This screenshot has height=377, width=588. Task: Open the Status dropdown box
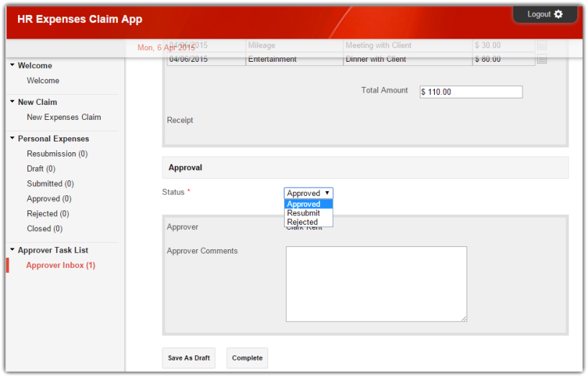click(308, 193)
